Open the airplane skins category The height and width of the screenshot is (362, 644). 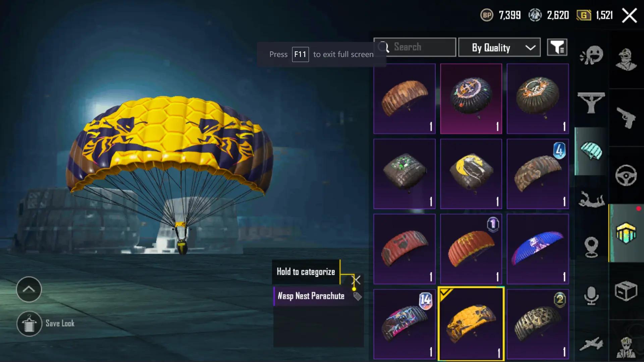pos(591,344)
